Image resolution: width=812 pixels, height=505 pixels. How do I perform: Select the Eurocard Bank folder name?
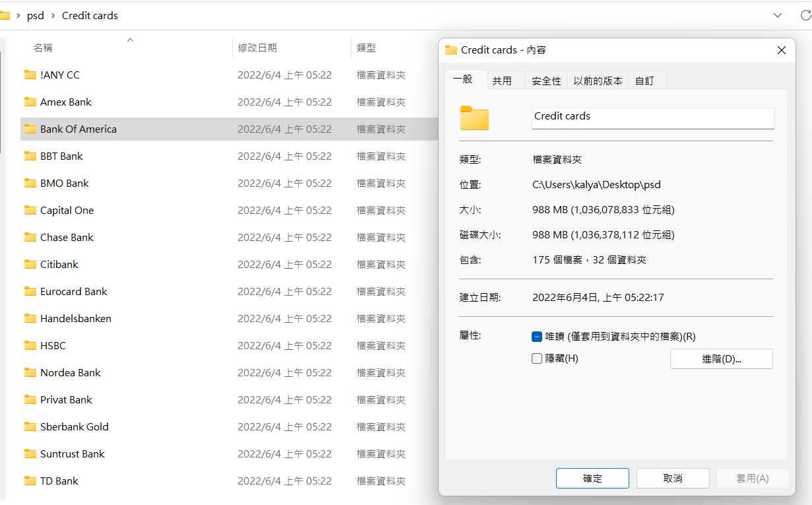click(74, 291)
